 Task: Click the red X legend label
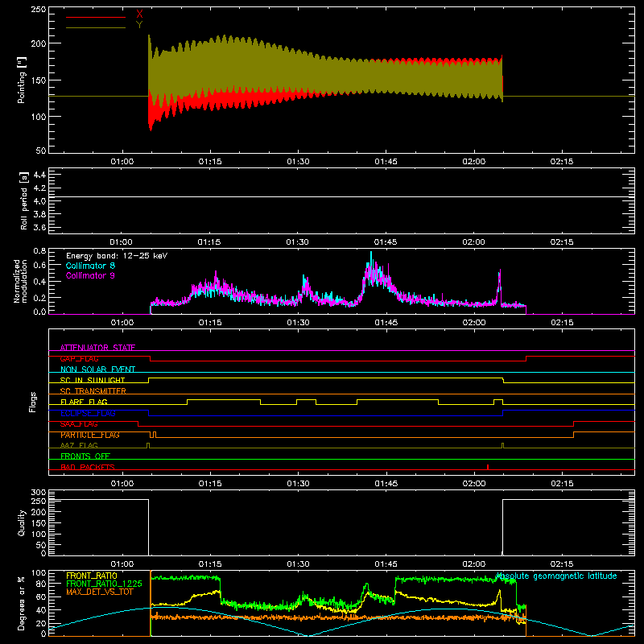(139, 14)
